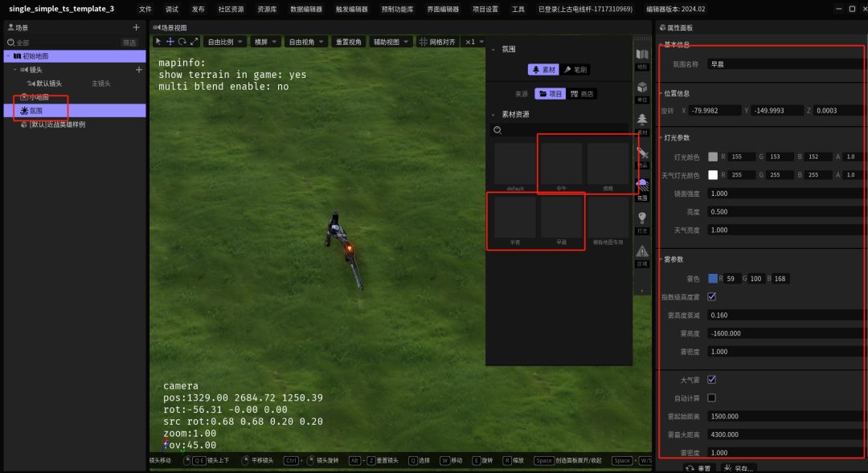Open the 物品 item sidebar tool

point(642,156)
